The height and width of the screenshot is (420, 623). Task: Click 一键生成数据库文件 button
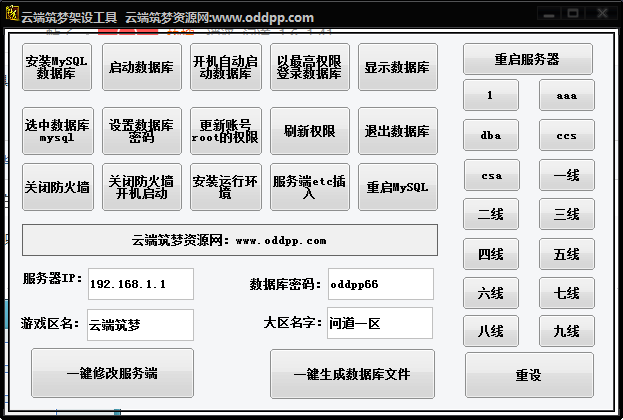(352, 374)
